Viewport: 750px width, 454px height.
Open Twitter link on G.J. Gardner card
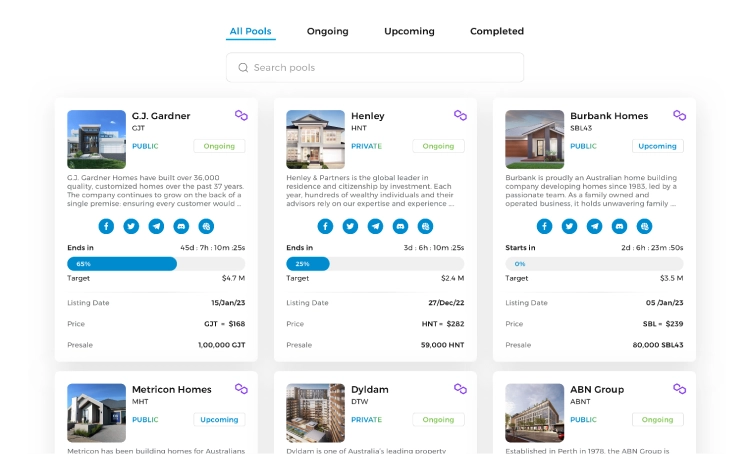click(x=131, y=226)
